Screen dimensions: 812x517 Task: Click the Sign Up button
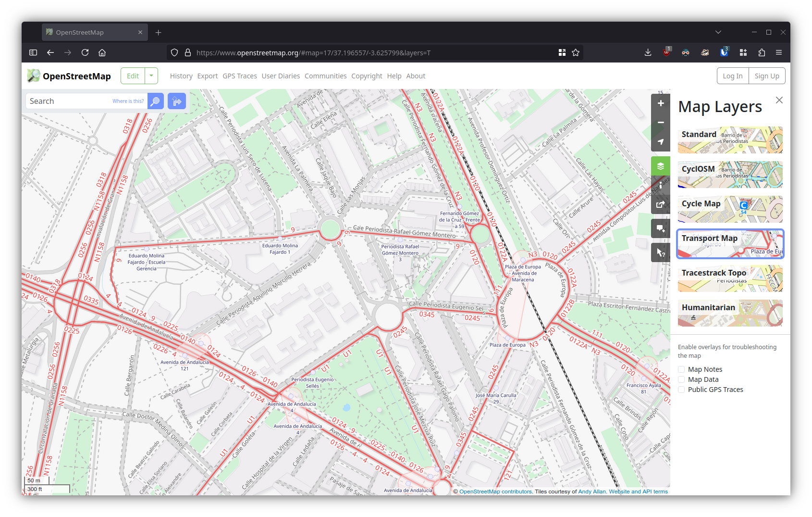(x=767, y=76)
